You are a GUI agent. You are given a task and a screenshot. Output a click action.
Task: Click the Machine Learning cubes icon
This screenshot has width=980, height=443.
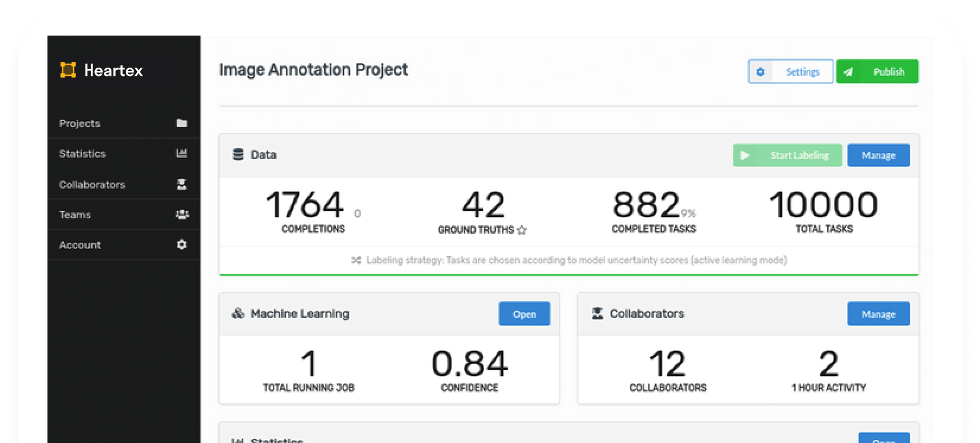[x=238, y=314]
